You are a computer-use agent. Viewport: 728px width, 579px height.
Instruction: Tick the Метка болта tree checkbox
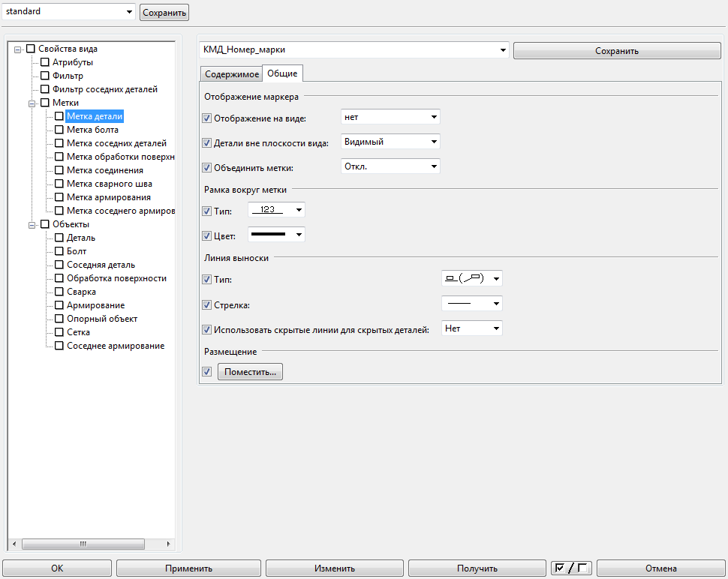[59, 130]
